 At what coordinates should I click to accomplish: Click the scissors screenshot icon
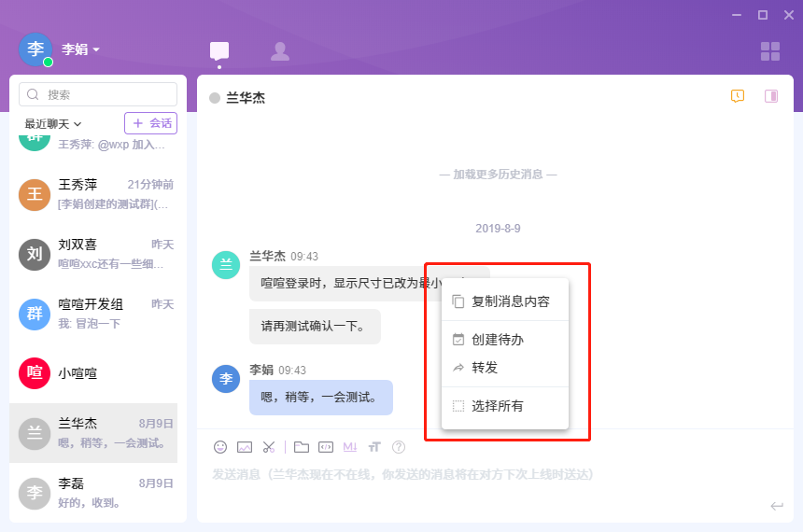tap(269, 447)
